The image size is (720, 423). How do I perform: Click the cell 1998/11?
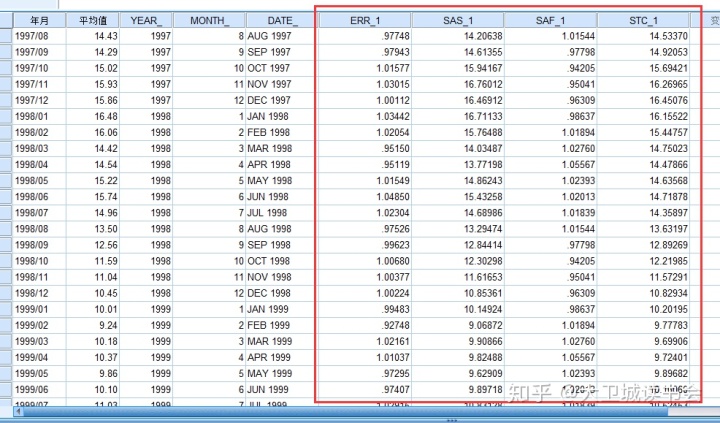39,277
